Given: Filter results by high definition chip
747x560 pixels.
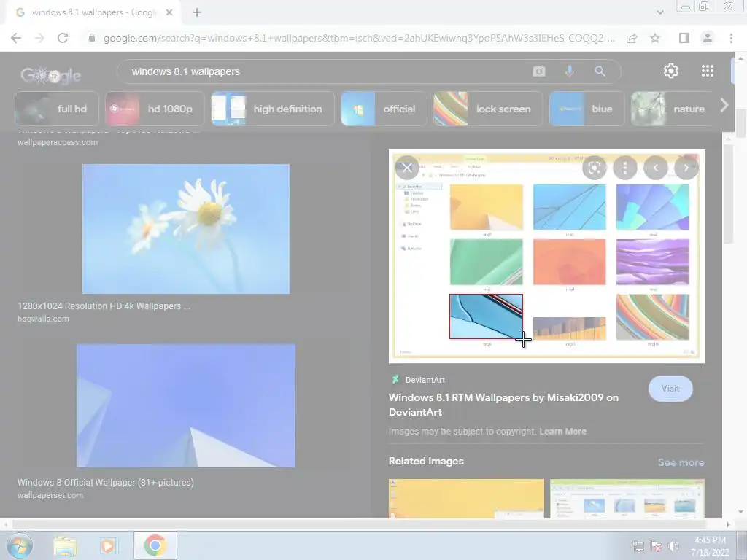Looking at the screenshot, I should point(273,109).
